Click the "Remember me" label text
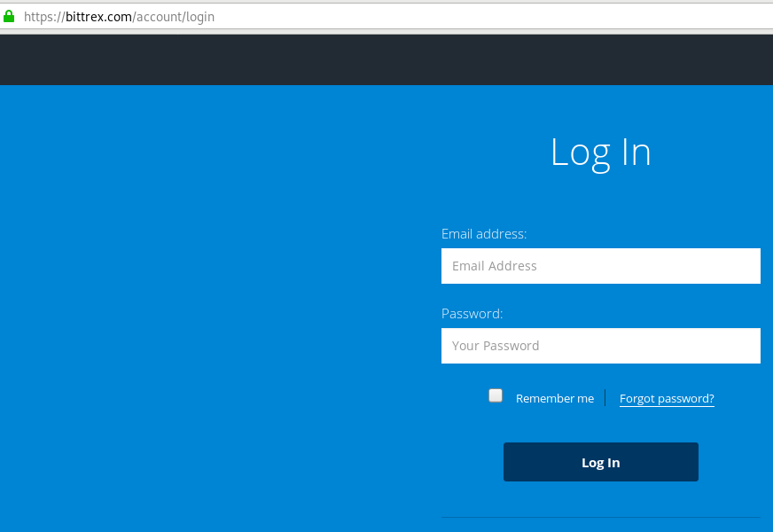Screen dimensions: 773x532 coord(555,398)
